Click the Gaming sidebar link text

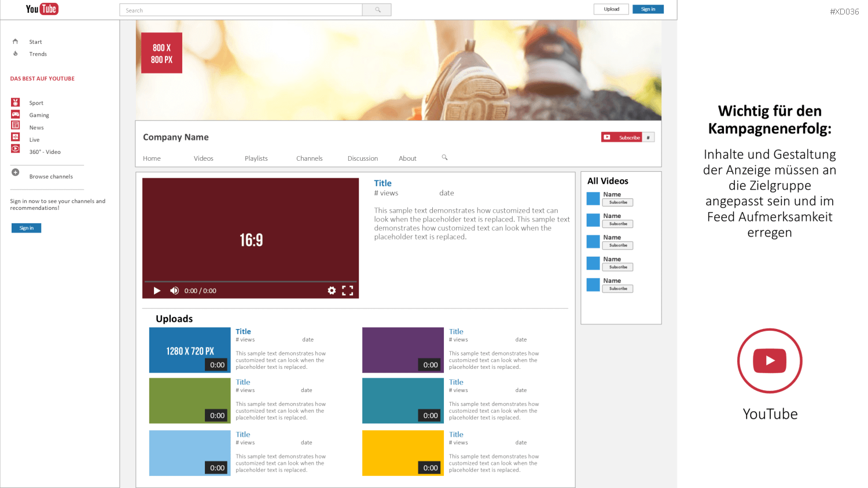tap(39, 115)
